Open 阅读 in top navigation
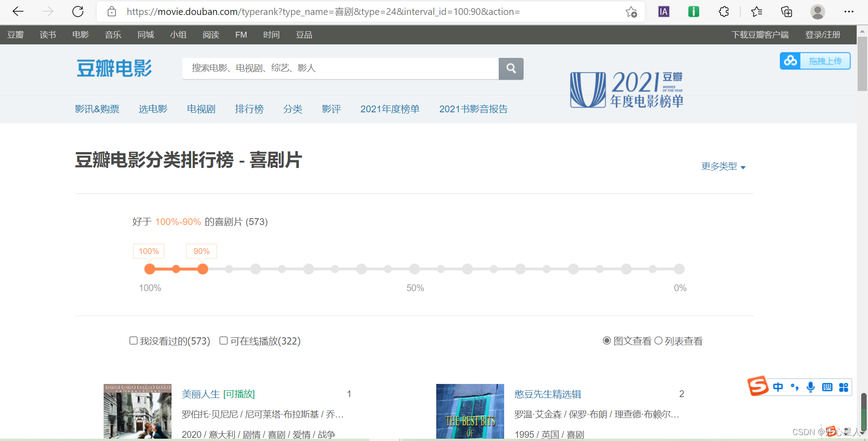Screen dimensions: 868x441 point(211,35)
